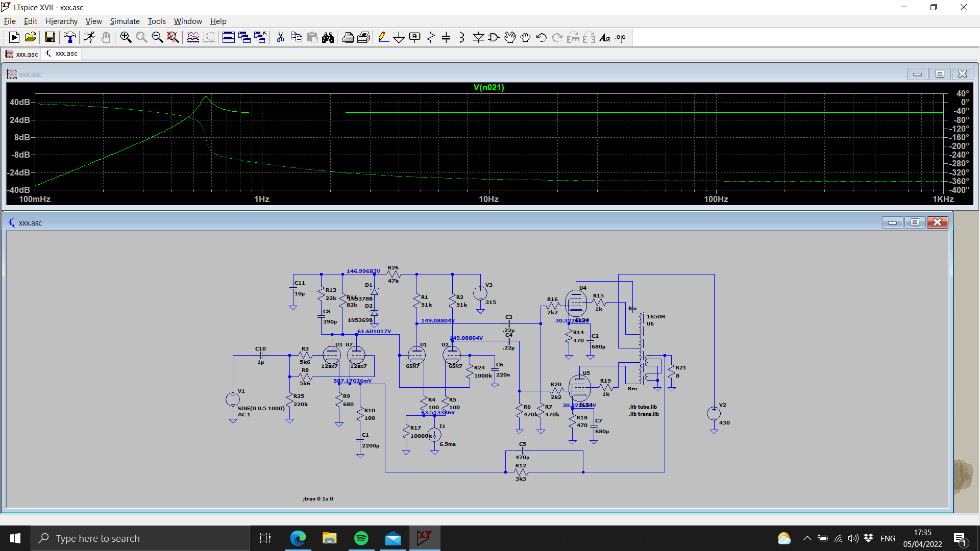This screenshot has width=980, height=551.
Task: Click the taskbar search box
Action: (140, 538)
